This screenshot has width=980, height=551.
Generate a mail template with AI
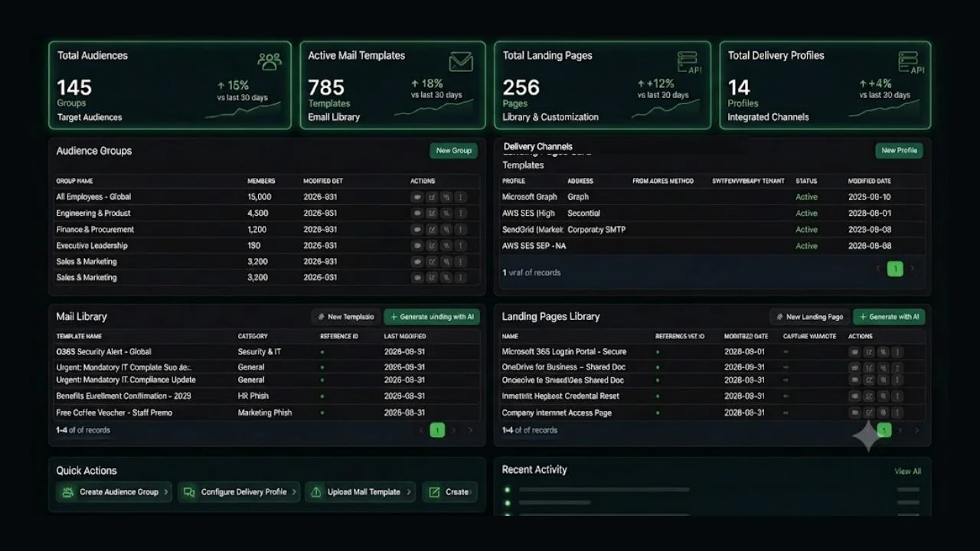(432, 317)
